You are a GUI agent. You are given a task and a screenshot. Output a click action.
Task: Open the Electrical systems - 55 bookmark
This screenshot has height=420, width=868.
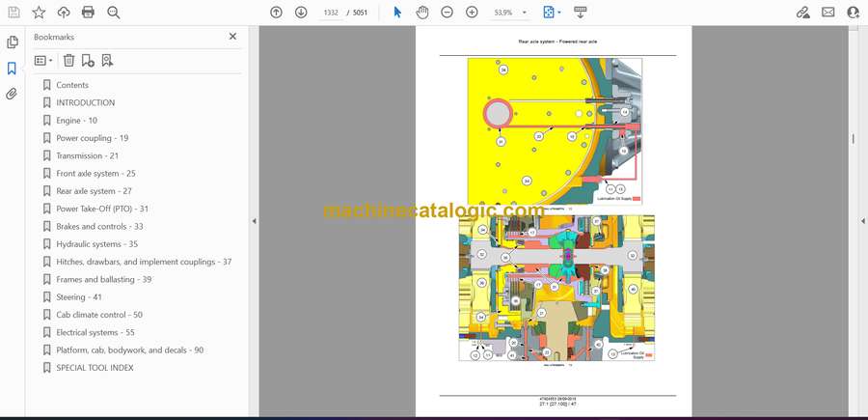pos(95,332)
